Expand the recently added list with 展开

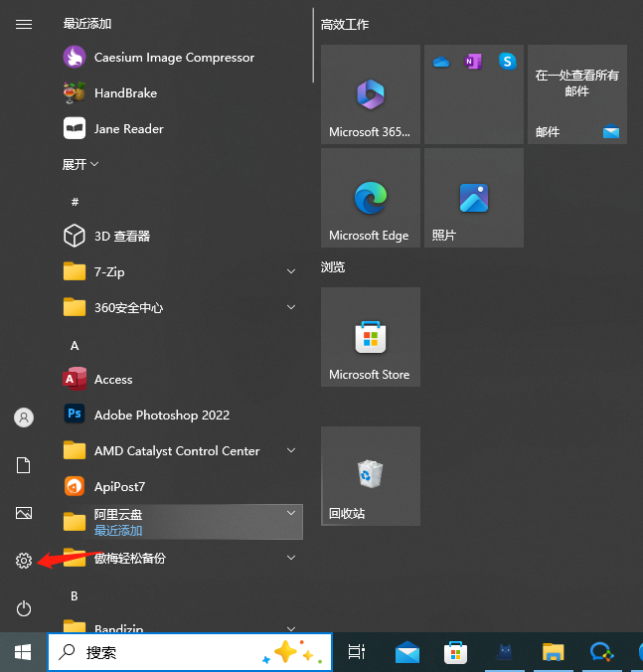80,164
